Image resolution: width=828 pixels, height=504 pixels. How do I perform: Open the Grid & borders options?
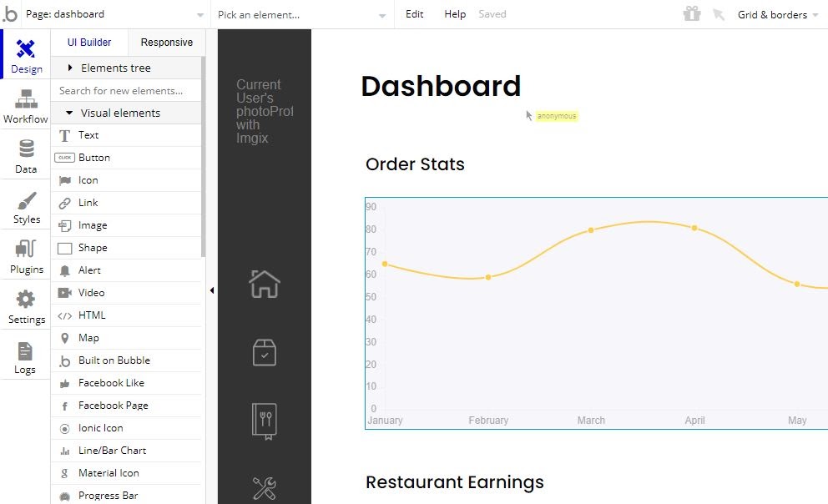point(773,14)
